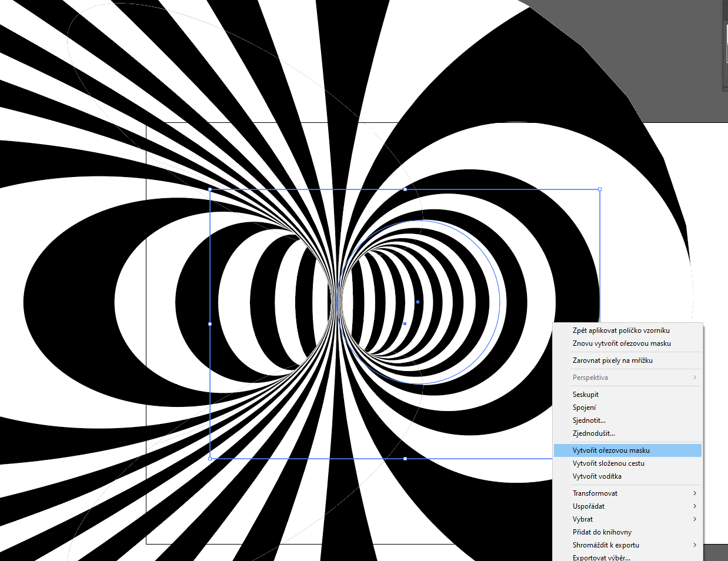Viewport: 728px width, 561px height.
Task: Open the 'Vybrat' select submenu
Action: point(583,519)
